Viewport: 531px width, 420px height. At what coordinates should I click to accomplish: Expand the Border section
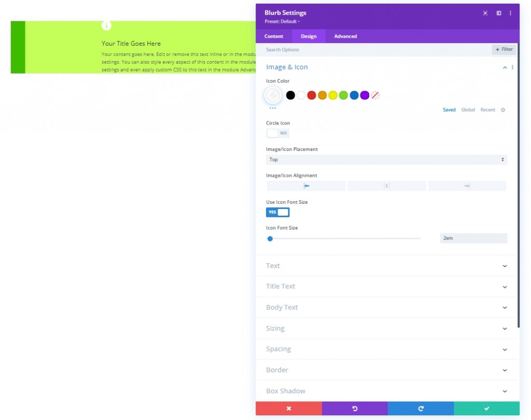(x=386, y=370)
